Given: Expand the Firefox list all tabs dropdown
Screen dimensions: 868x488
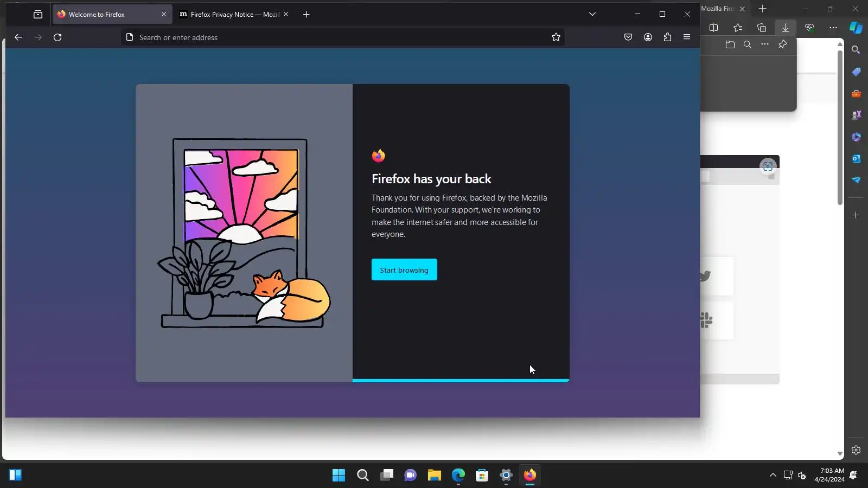Looking at the screenshot, I should (592, 15).
